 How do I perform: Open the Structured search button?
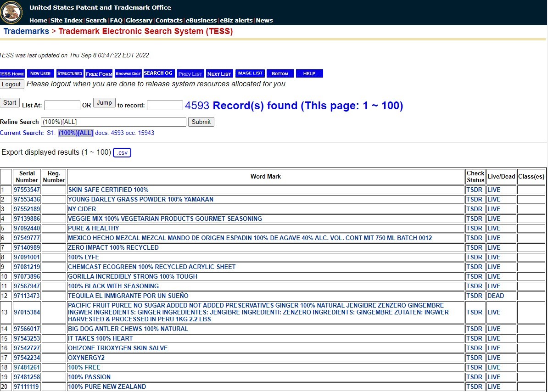70,73
